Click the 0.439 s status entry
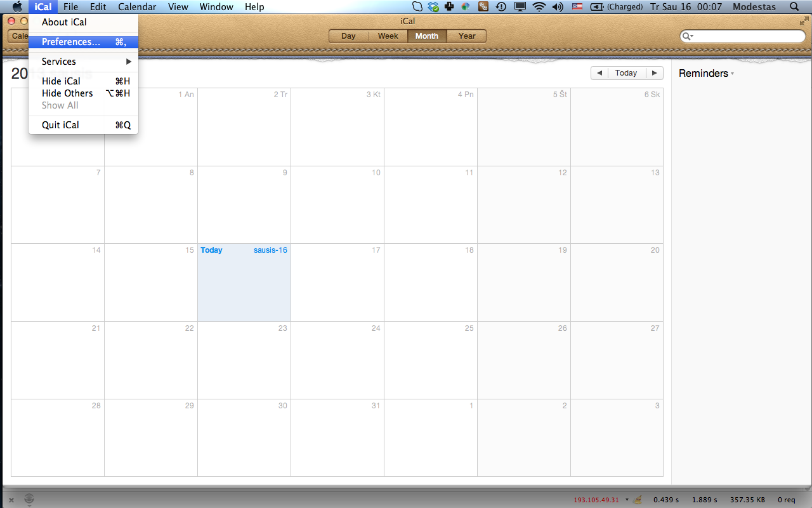The height and width of the screenshot is (508, 812). pos(666,500)
